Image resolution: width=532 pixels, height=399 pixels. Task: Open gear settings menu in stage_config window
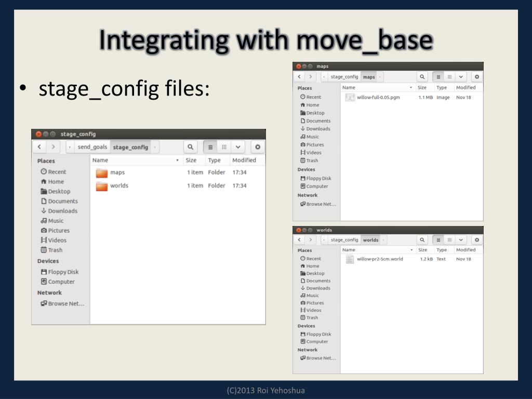tap(258, 147)
